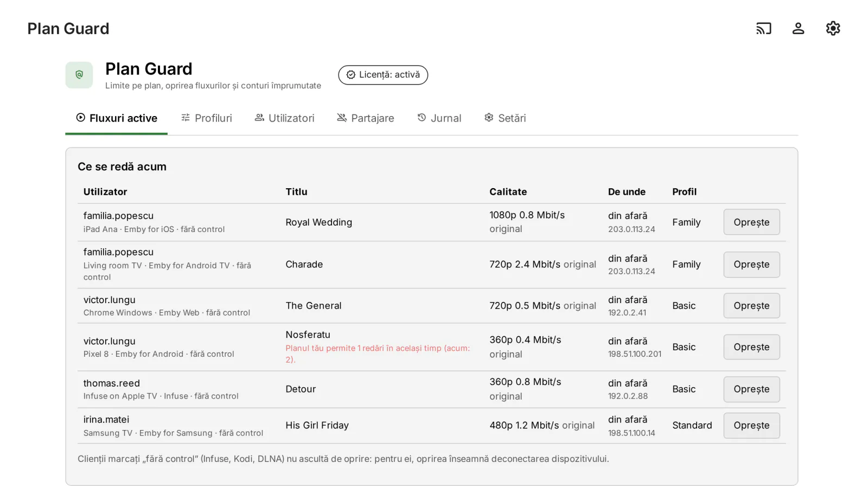Click IP address 198.51.100.201
This screenshot has height=488, width=868.
click(x=634, y=354)
